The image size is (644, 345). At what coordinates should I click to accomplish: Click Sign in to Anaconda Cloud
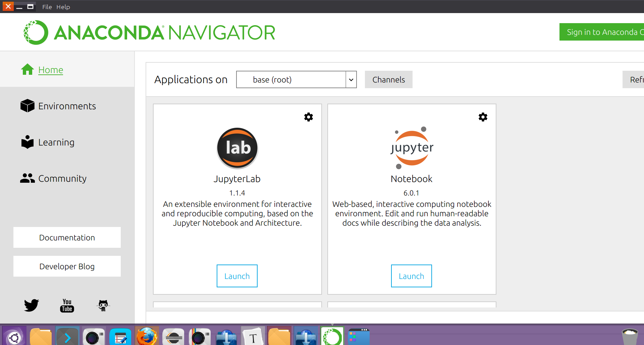tap(602, 32)
